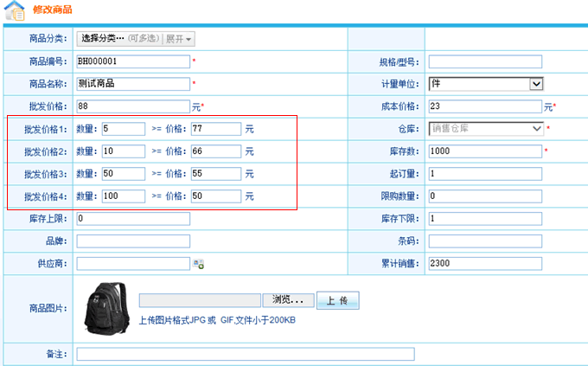The image size is (588, 366).
Task: Click the 批发价格1 price field with 77
Action: point(216,129)
